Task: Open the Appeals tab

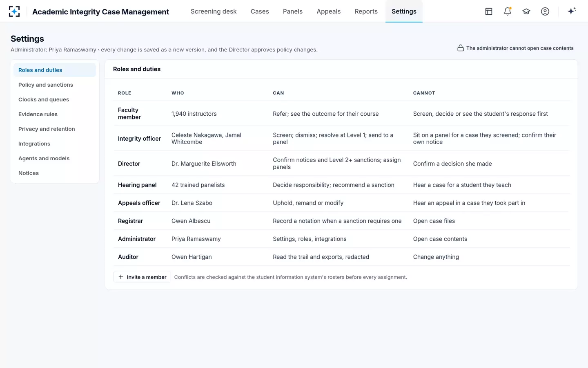Action: [x=329, y=11]
